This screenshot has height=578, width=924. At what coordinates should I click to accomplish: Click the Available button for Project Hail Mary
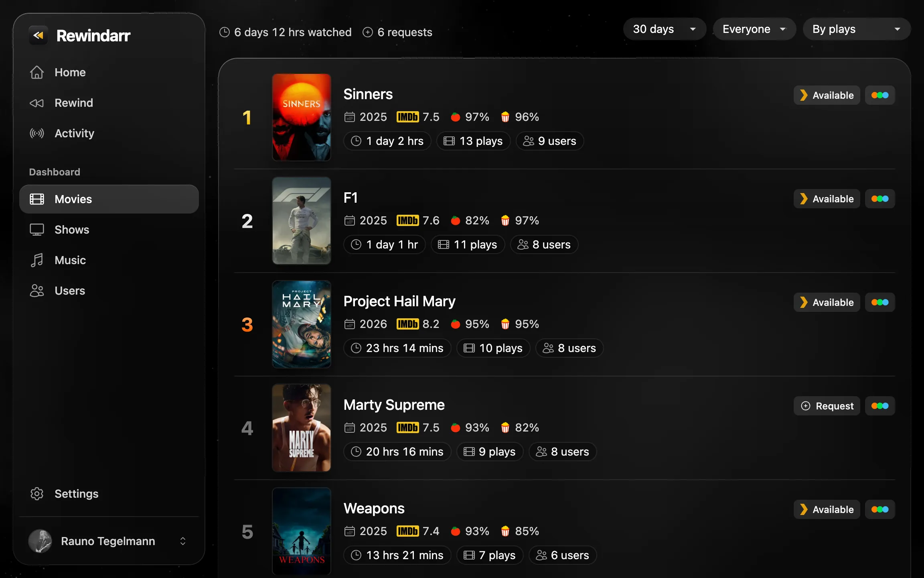pyautogui.click(x=827, y=302)
